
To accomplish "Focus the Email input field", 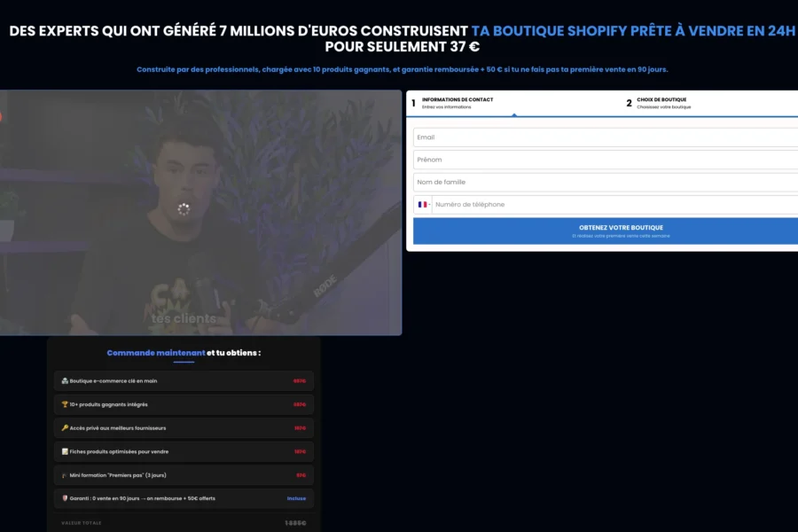I will point(606,137).
